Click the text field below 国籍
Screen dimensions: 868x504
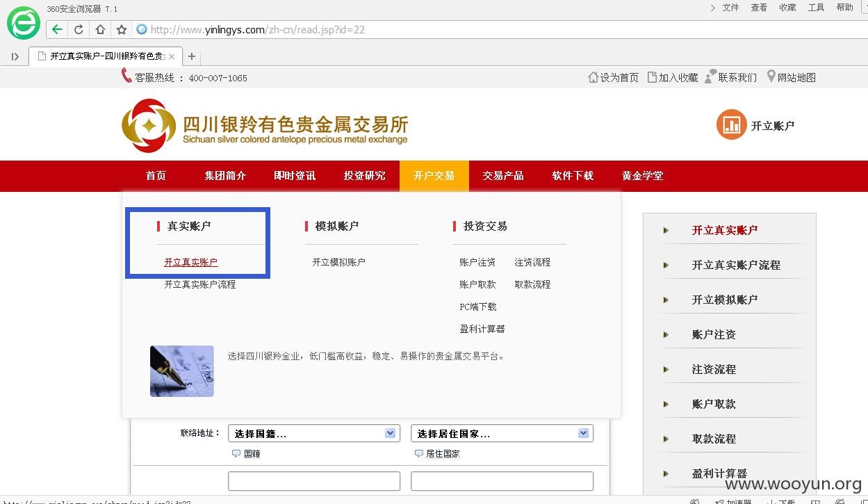[x=314, y=481]
